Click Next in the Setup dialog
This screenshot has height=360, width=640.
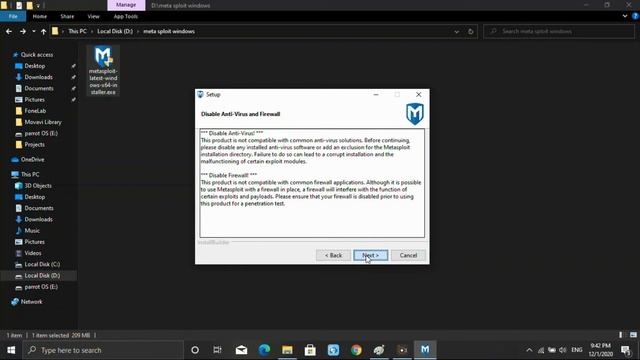point(371,255)
